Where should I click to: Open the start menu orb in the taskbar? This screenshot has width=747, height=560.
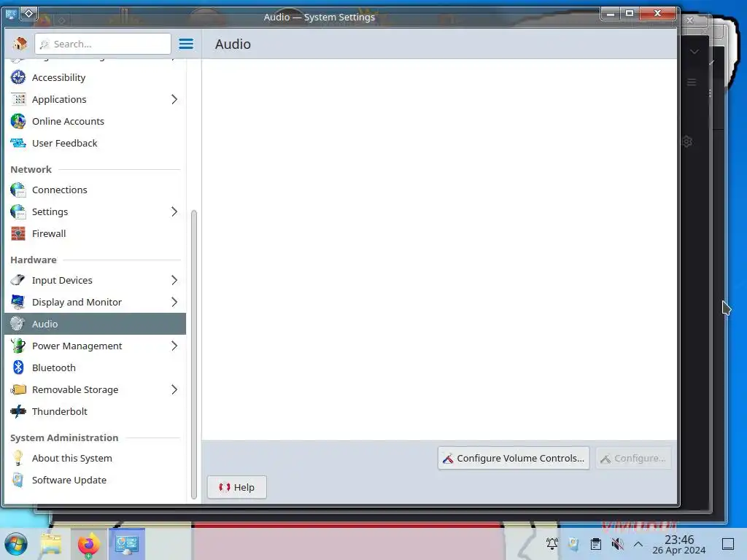click(16, 544)
